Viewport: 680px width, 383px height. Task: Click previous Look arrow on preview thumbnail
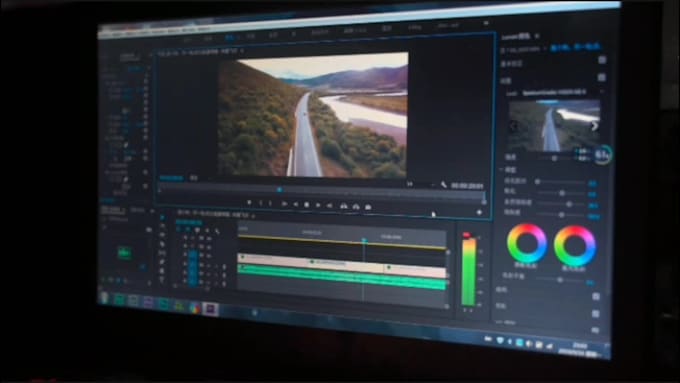[x=514, y=126]
